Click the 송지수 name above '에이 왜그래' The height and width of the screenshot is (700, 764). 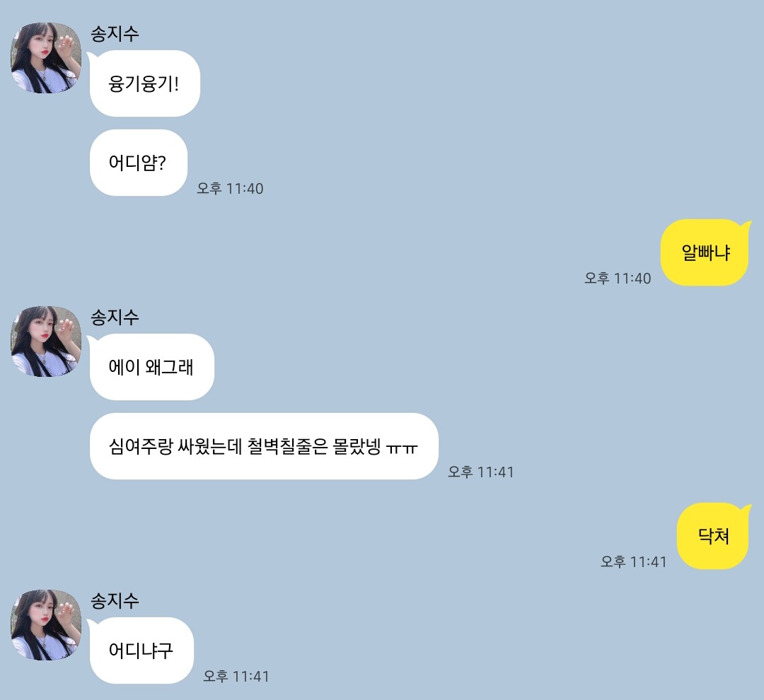coord(115,317)
